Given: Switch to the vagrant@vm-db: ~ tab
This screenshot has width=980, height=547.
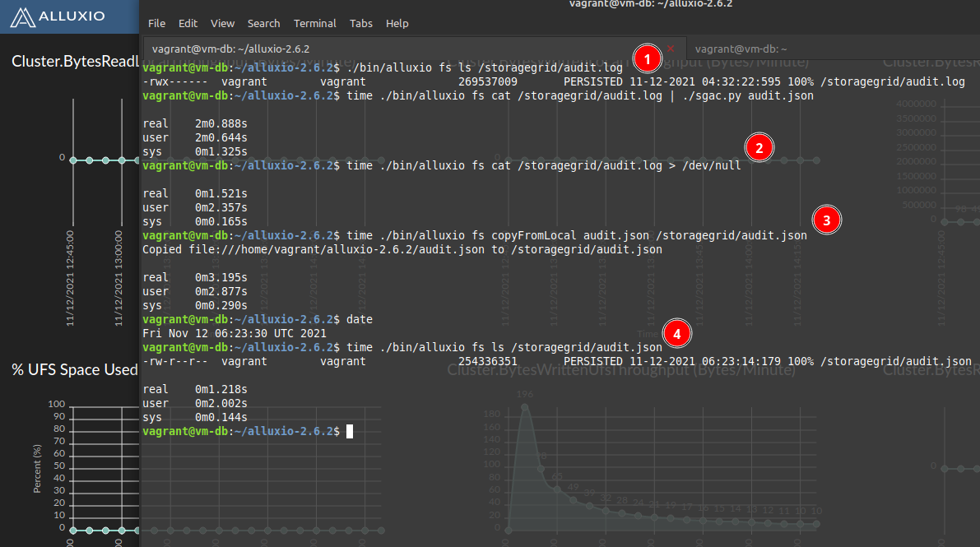Looking at the screenshot, I should click(x=741, y=49).
